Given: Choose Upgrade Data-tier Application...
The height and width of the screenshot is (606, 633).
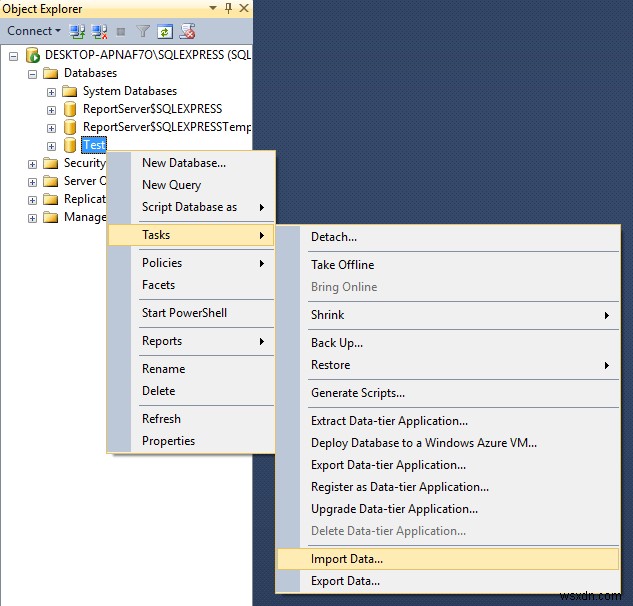Looking at the screenshot, I should tap(448, 509).
